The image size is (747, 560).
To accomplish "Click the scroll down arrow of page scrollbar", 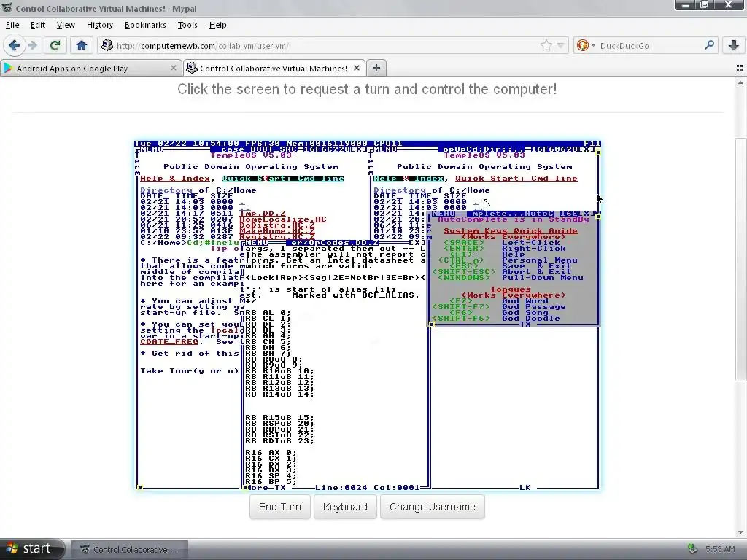I will [740, 532].
